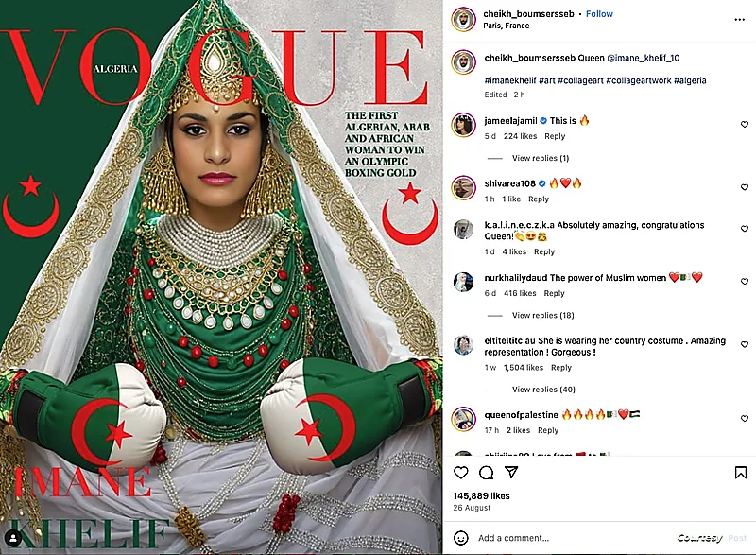Like the post with heart icon
Viewport: 756px width, 555px height.
point(461,473)
